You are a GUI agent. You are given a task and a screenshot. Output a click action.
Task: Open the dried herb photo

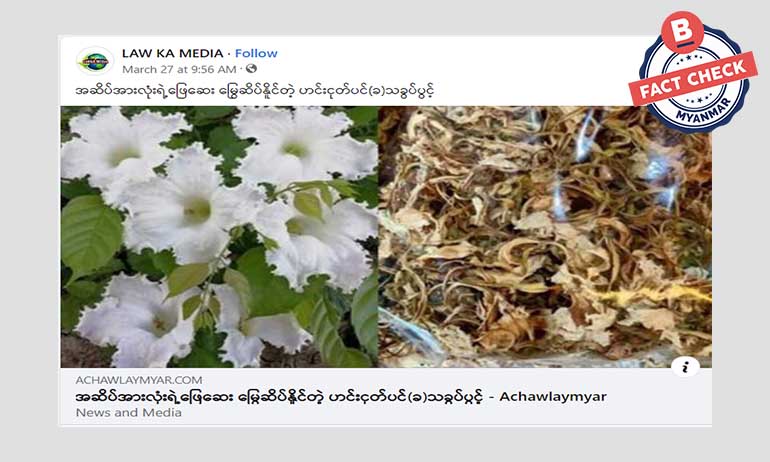click(545, 237)
